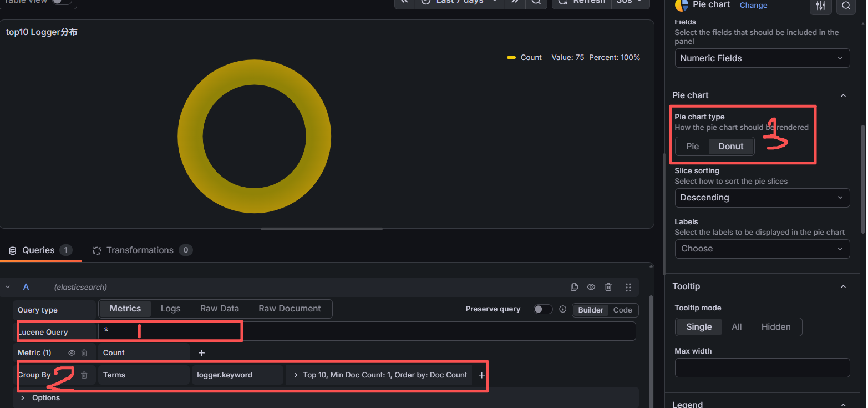Enable the Preserve query switch

(x=543, y=309)
